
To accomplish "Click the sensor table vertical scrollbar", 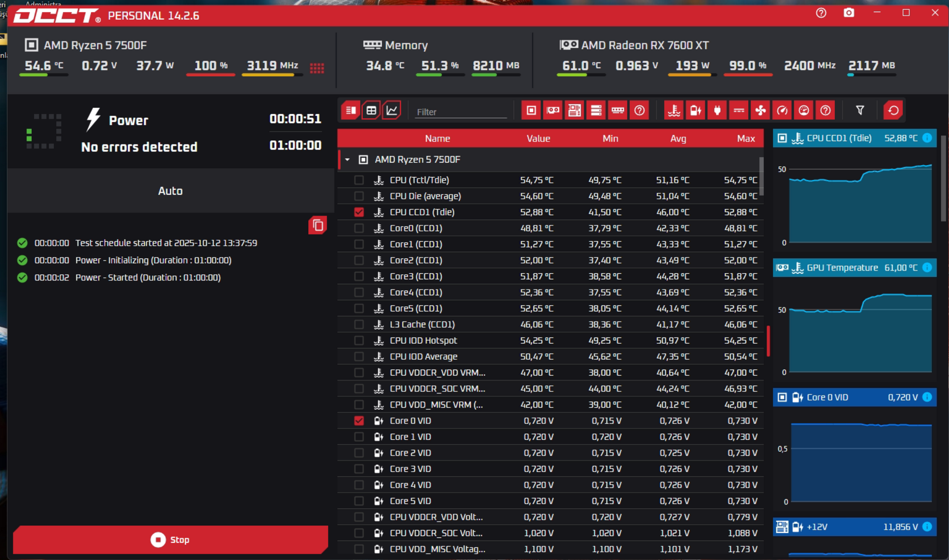I will [x=761, y=176].
